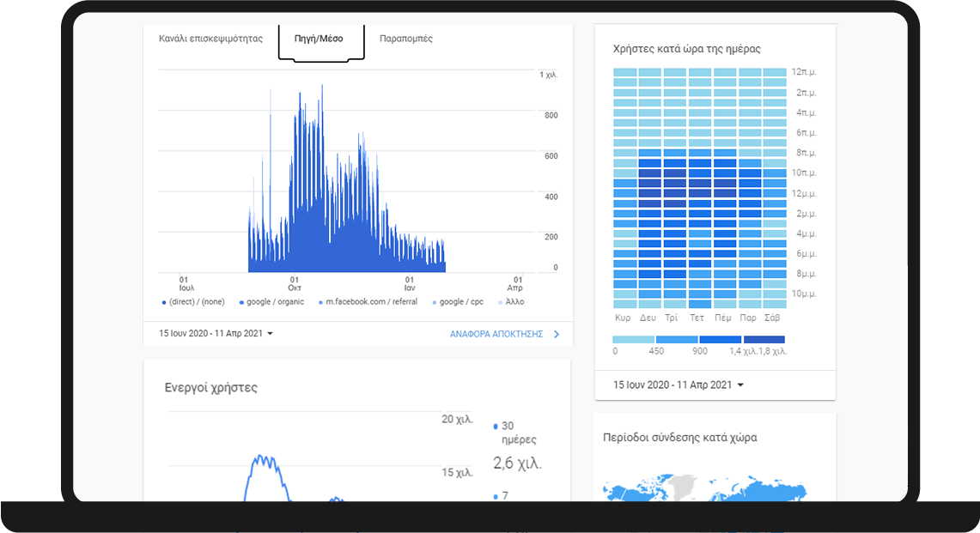Click the 01 Οκτ axis label
This screenshot has width=980, height=533.
pos(295,284)
